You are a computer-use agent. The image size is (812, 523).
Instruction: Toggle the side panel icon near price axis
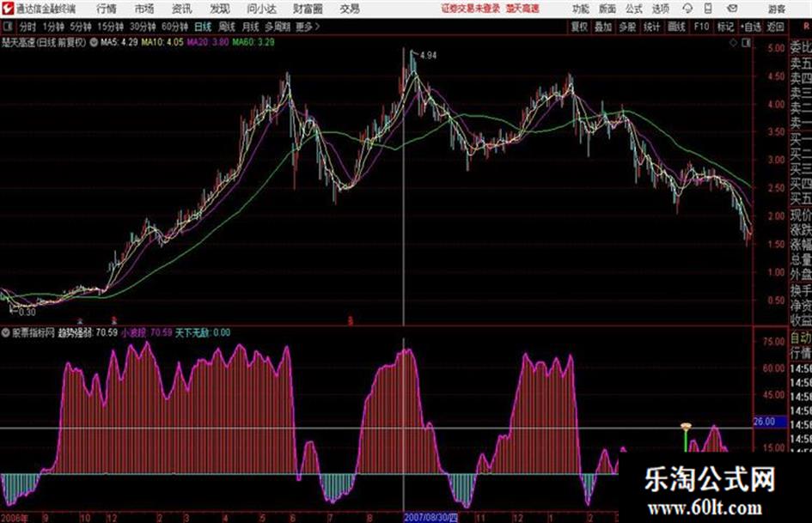[x=746, y=43]
